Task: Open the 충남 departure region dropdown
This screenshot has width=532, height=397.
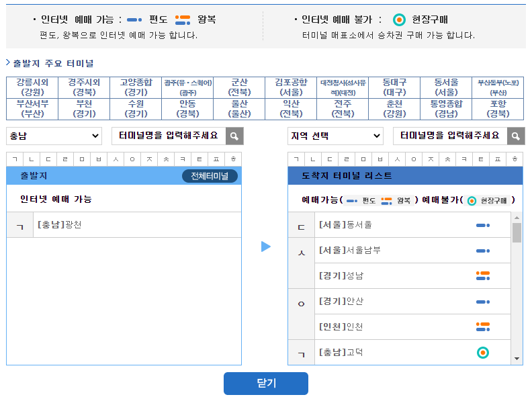Action: 54,136
